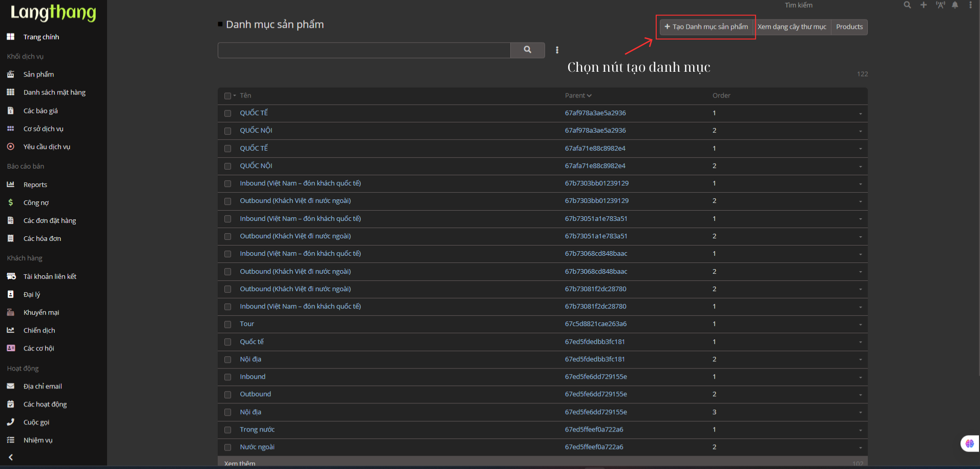The width and height of the screenshot is (980, 469).
Task: Open the three-dot menu beside search bar
Action: pyautogui.click(x=557, y=50)
